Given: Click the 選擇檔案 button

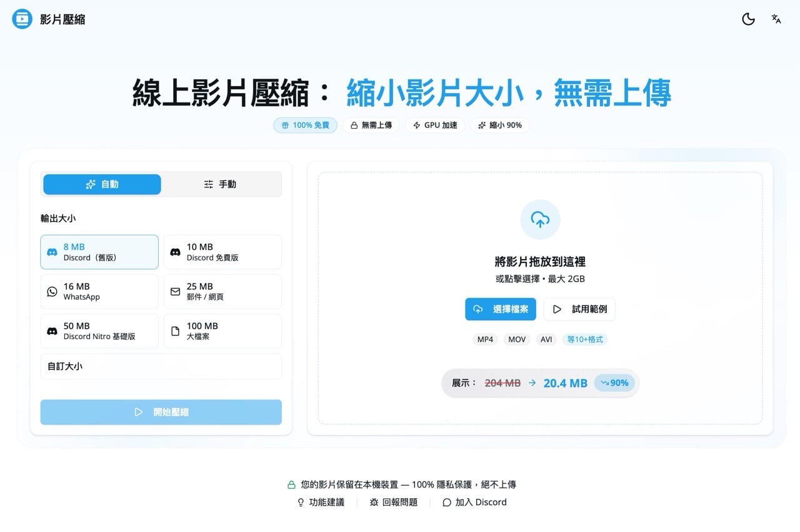Looking at the screenshot, I should pyautogui.click(x=500, y=309).
